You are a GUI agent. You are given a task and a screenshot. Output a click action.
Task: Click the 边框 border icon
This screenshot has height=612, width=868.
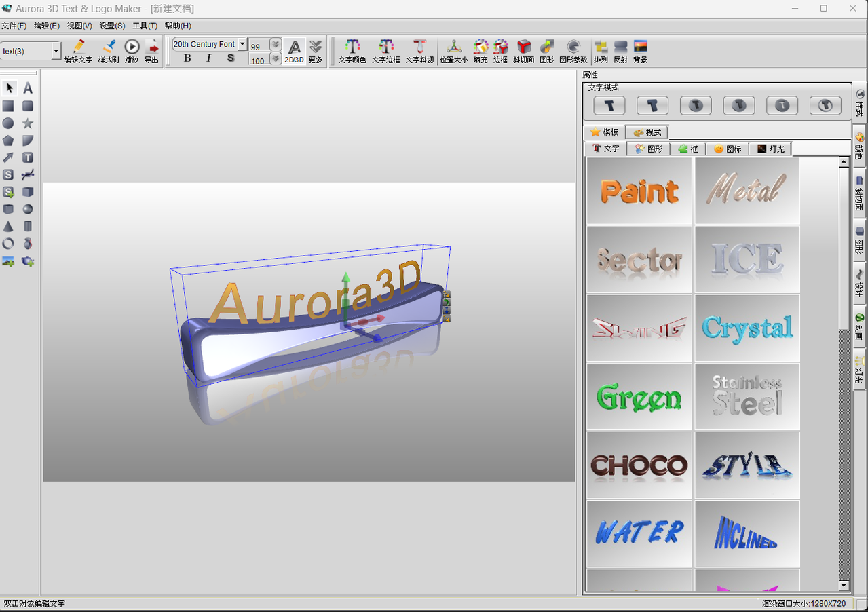501,51
